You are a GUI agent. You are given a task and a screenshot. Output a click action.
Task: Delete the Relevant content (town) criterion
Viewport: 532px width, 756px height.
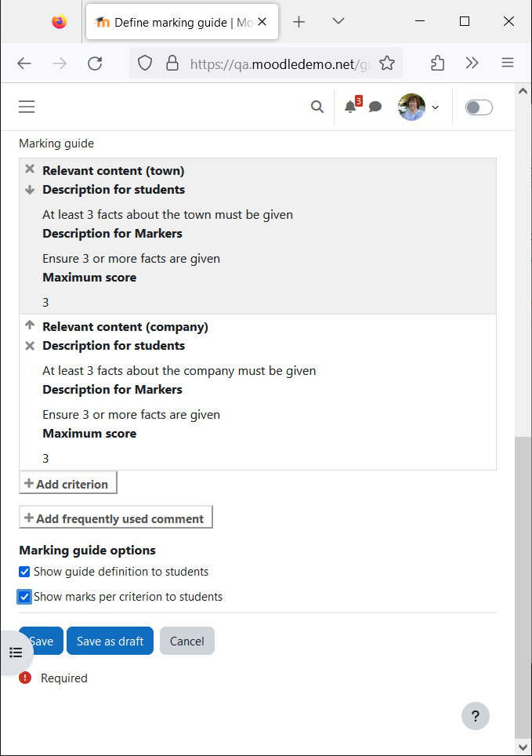[x=30, y=169]
